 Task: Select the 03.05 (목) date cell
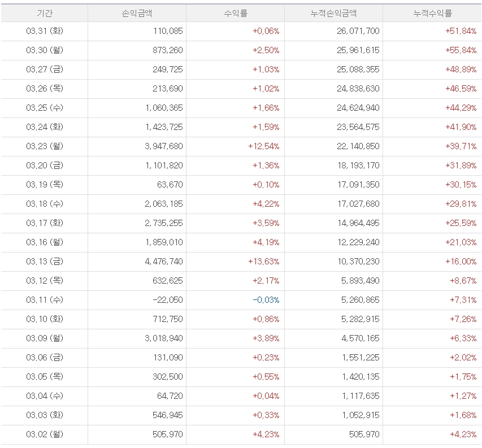[x=45, y=377]
